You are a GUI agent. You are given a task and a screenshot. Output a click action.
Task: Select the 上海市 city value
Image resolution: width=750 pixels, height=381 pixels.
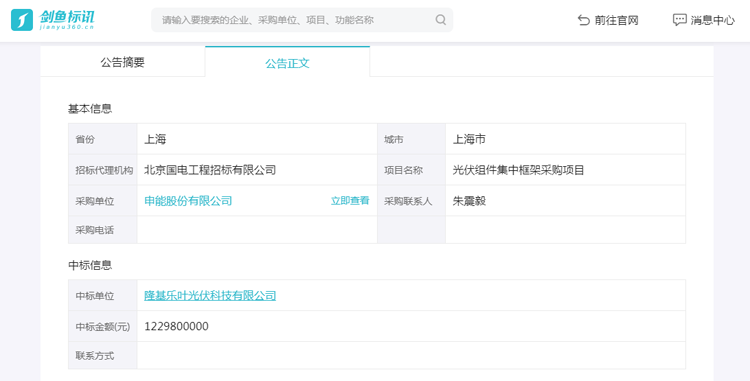coord(469,139)
